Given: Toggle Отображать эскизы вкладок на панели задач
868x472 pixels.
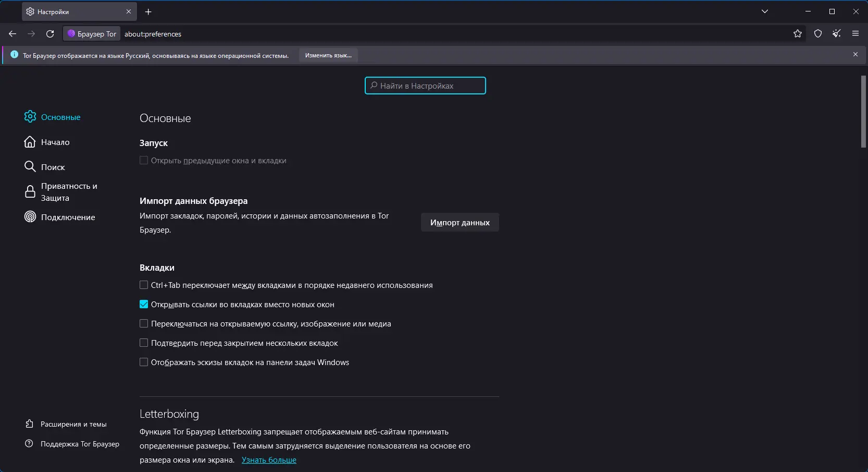Looking at the screenshot, I should pos(144,362).
